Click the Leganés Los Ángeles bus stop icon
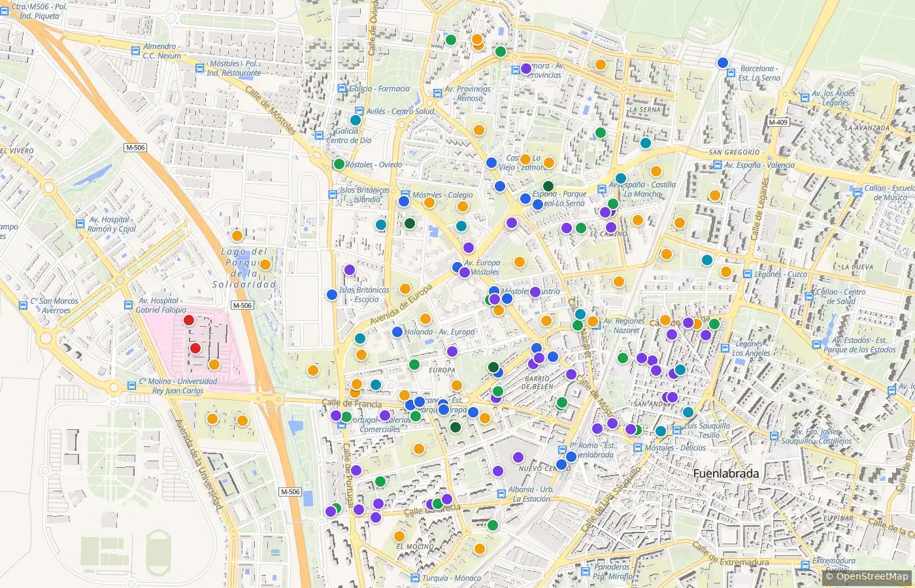 point(725,348)
